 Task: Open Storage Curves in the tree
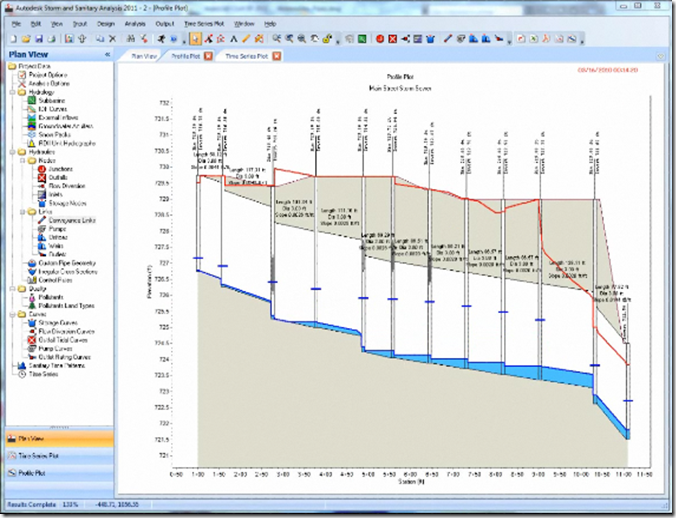coord(59,322)
